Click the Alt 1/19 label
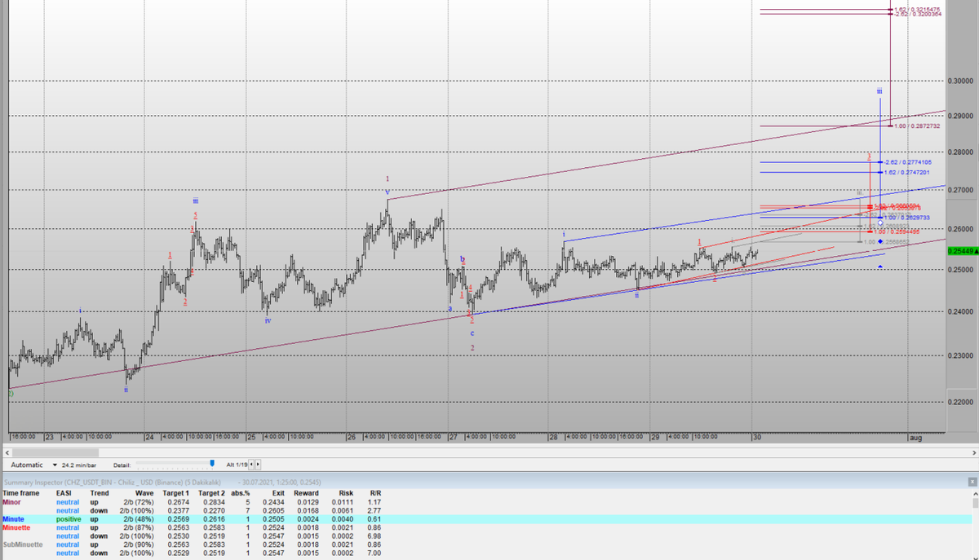 coord(237,464)
